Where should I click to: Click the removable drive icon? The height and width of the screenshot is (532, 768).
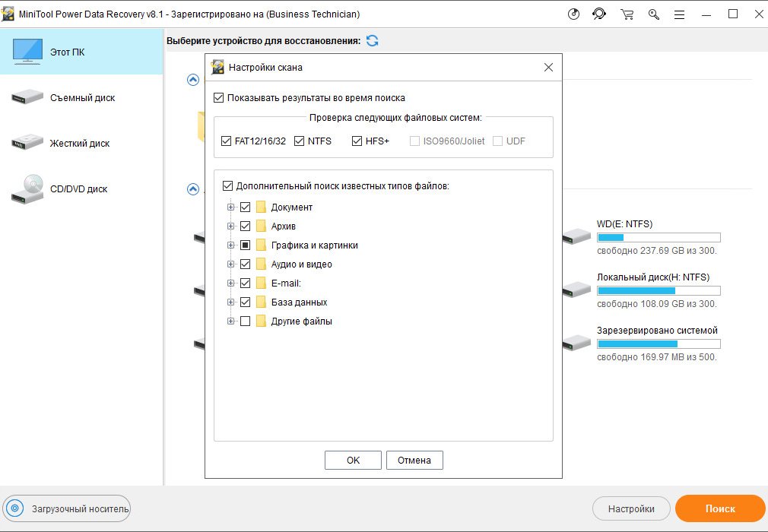(27, 97)
